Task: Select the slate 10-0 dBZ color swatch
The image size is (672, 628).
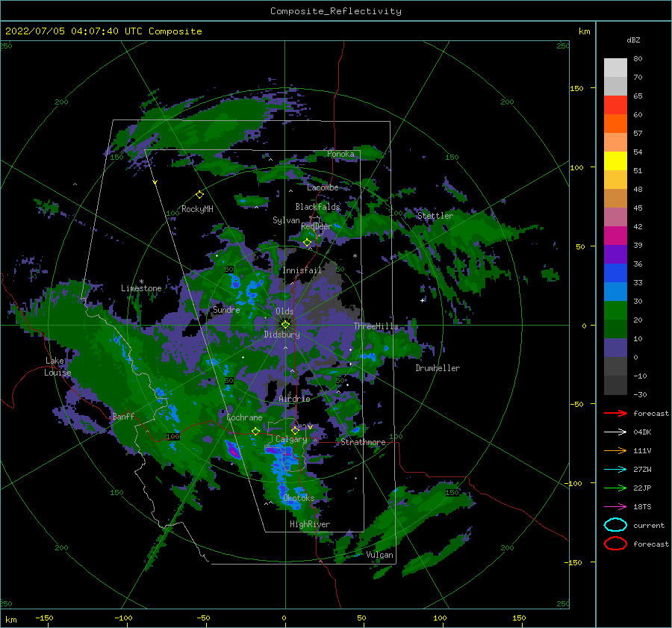Action: 615,348
